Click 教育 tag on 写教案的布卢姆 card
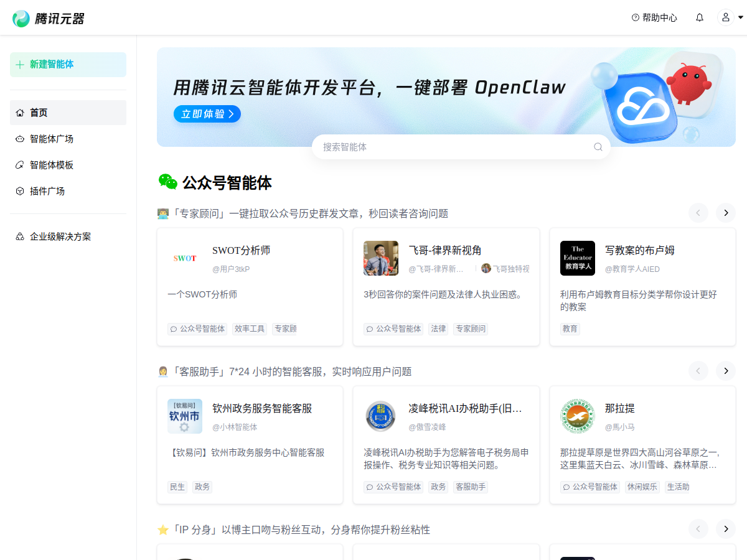Viewport: 747px width, 560px height. point(570,329)
